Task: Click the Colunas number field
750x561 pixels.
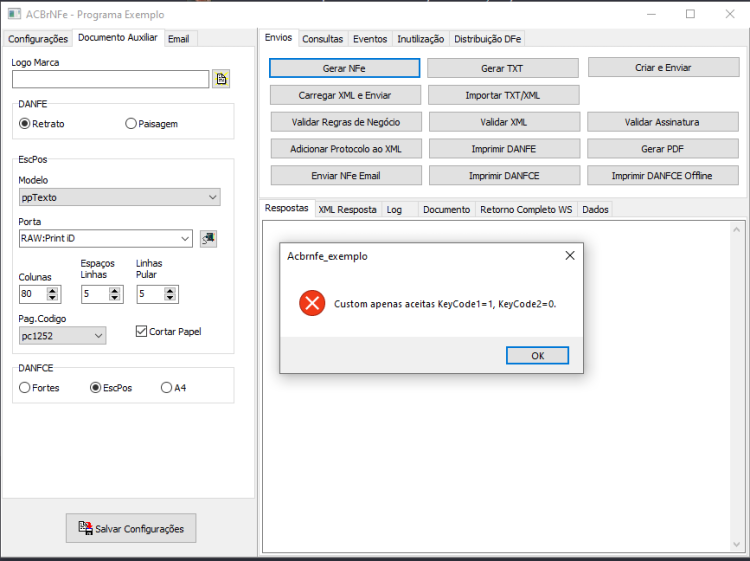Action: pos(33,294)
